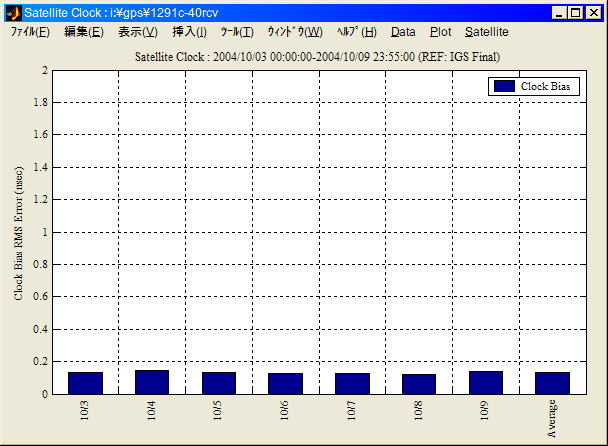Close the Satellite Clock window
The width and height of the screenshot is (608, 446).
coord(594,13)
